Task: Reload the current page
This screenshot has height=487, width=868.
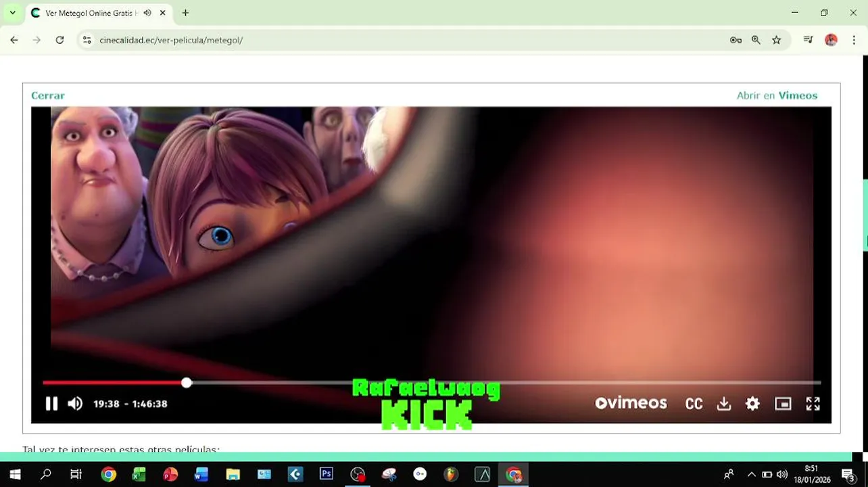Action: [x=59, y=40]
